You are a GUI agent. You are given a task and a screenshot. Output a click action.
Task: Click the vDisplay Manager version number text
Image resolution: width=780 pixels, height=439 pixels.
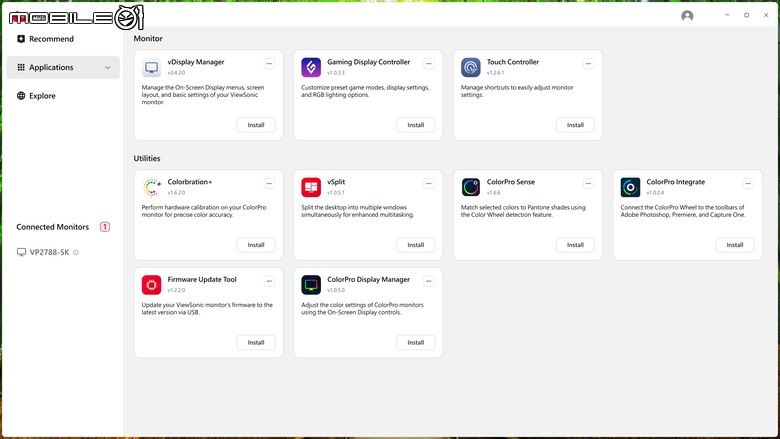(176, 73)
